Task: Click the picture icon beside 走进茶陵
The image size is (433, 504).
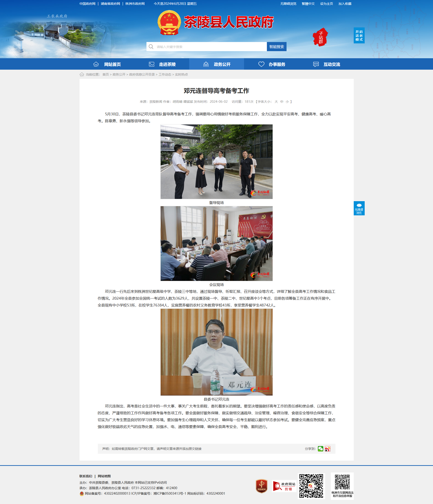Action: click(152, 64)
